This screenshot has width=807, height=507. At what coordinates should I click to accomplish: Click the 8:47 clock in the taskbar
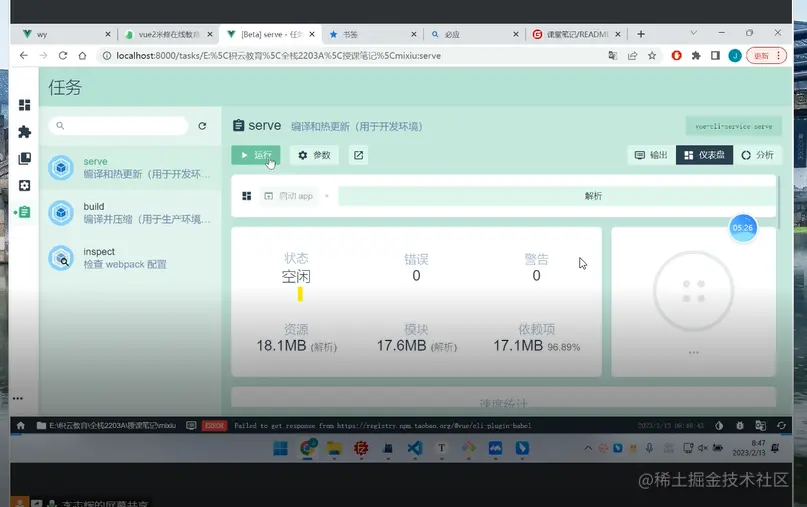pos(749,448)
